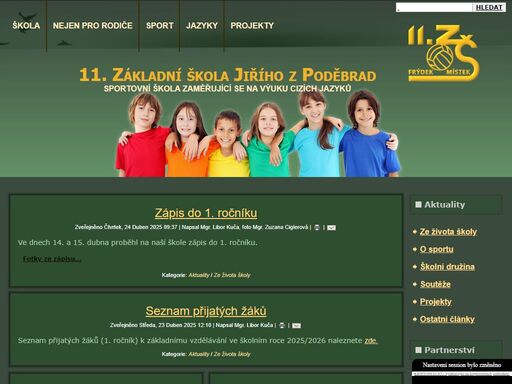Open Aktuality category under Seznam article

(199, 354)
